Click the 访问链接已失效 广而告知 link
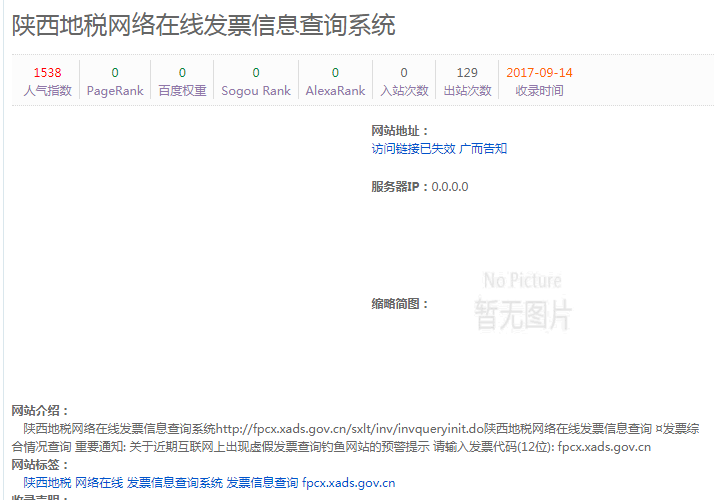 [439, 149]
